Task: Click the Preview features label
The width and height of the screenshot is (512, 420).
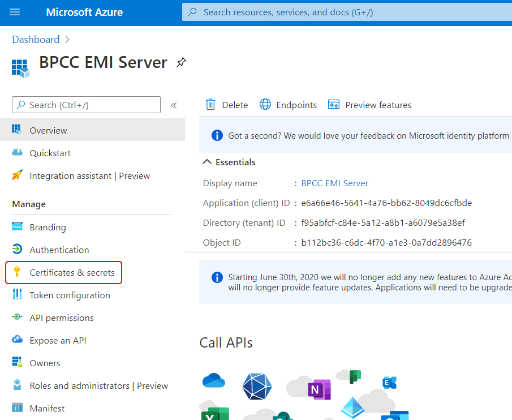Action: click(x=378, y=105)
